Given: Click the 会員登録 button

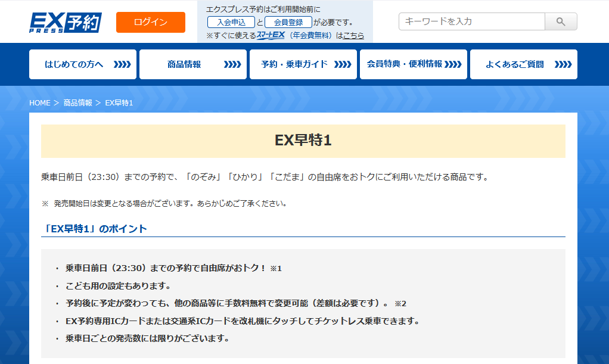Looking at the screenshot, I should pos(288,22).
